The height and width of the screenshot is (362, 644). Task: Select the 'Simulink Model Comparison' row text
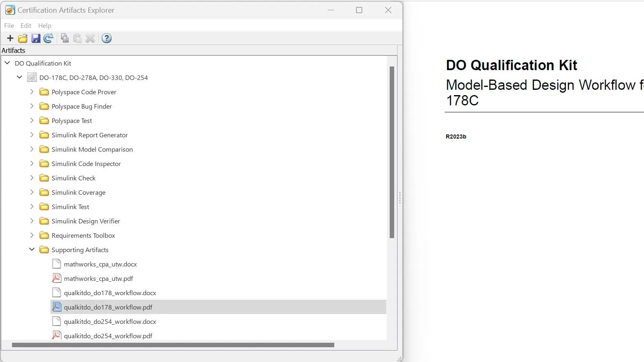92,149
